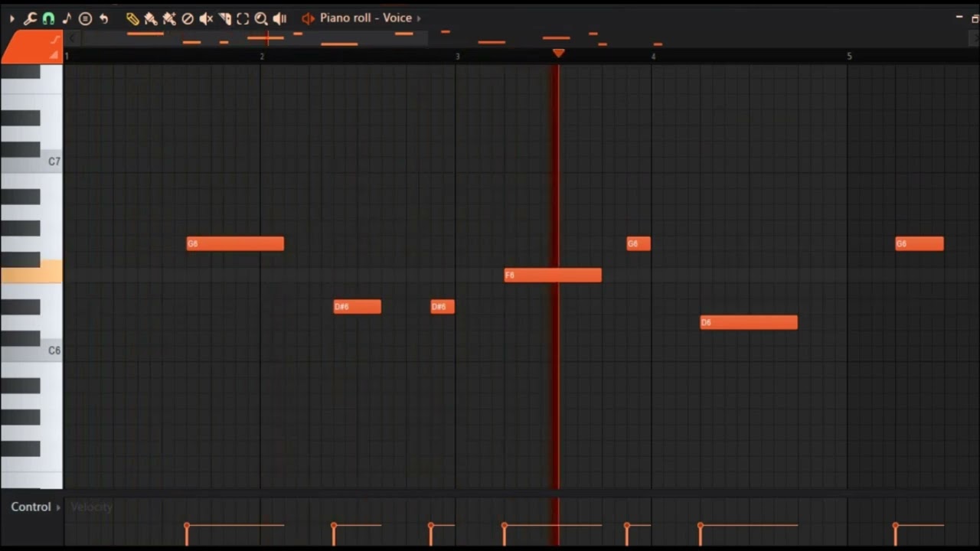Click the Velocity label in control lane
Image resolution: width=980 pixels, height=551 pixels.
(x=91, y=507)
